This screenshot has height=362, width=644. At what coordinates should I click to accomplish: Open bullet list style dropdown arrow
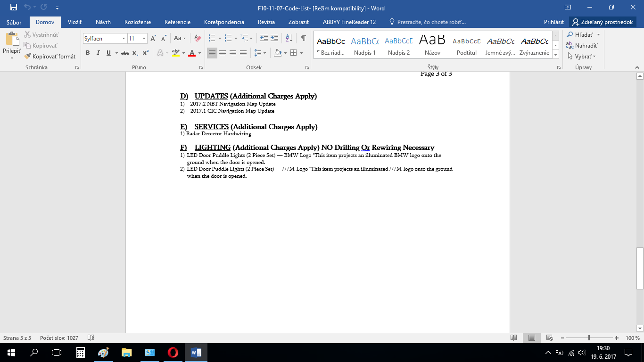pos(220,39)
